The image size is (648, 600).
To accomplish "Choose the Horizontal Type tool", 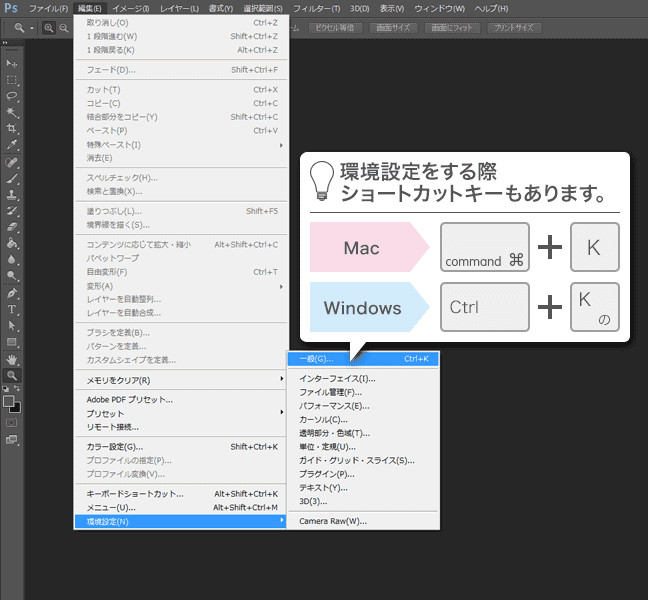I will point(12,309).
